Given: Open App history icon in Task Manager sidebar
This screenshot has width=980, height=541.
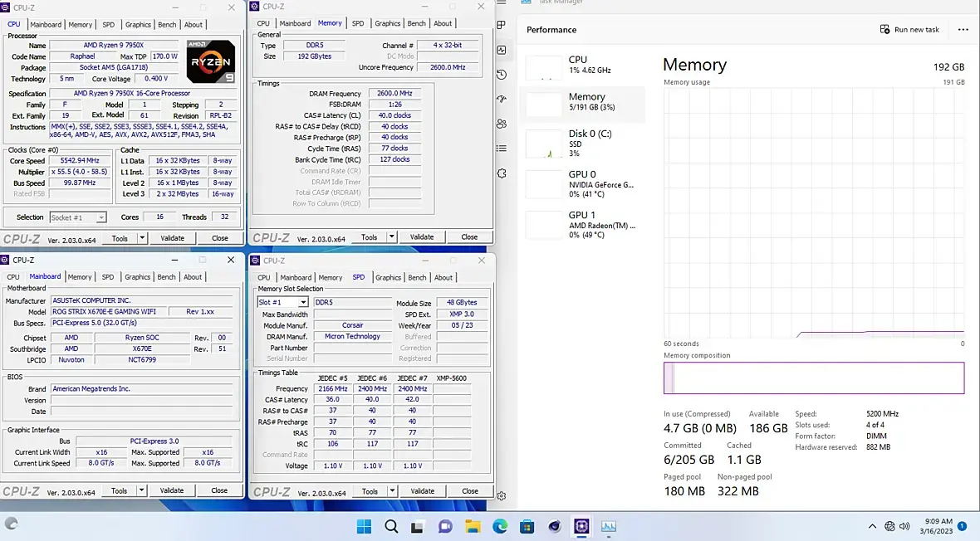Looking at the screenshot, I should pos(502,75).
